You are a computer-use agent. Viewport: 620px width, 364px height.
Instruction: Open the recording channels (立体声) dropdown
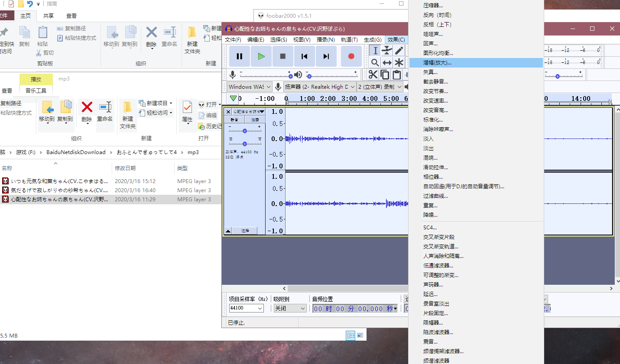pos(380,87)
